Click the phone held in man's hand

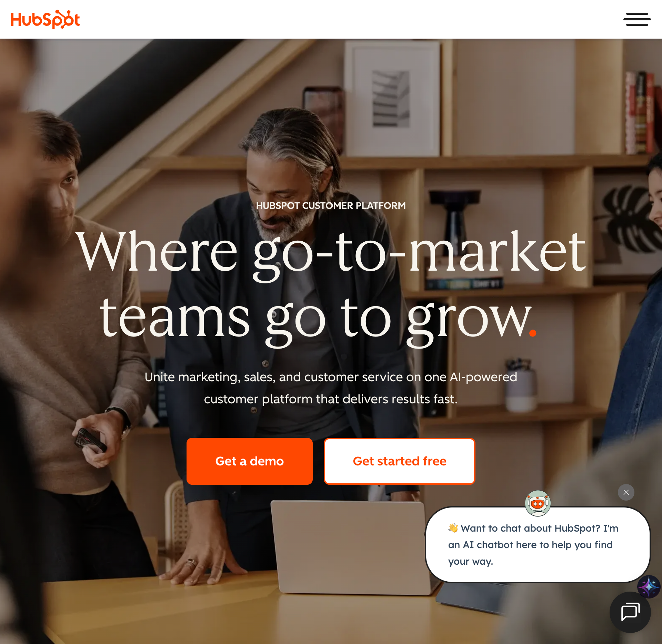(x=90, y=440)
